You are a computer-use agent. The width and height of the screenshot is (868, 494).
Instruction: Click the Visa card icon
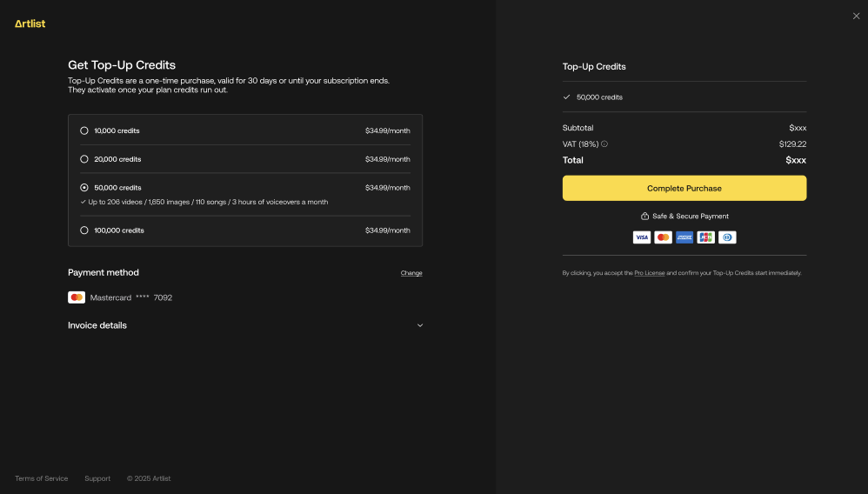(642, 237)
